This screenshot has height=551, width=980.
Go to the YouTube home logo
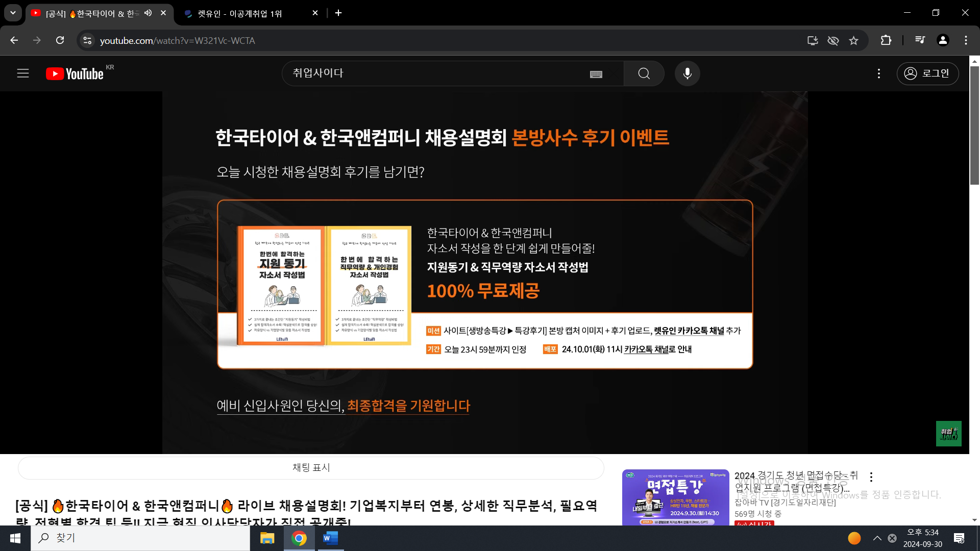[x=75, y=74]
